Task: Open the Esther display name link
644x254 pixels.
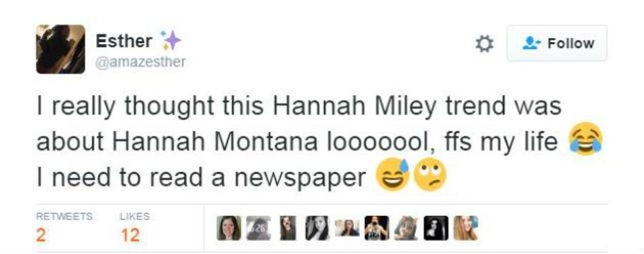Action: tap(124, 41)
